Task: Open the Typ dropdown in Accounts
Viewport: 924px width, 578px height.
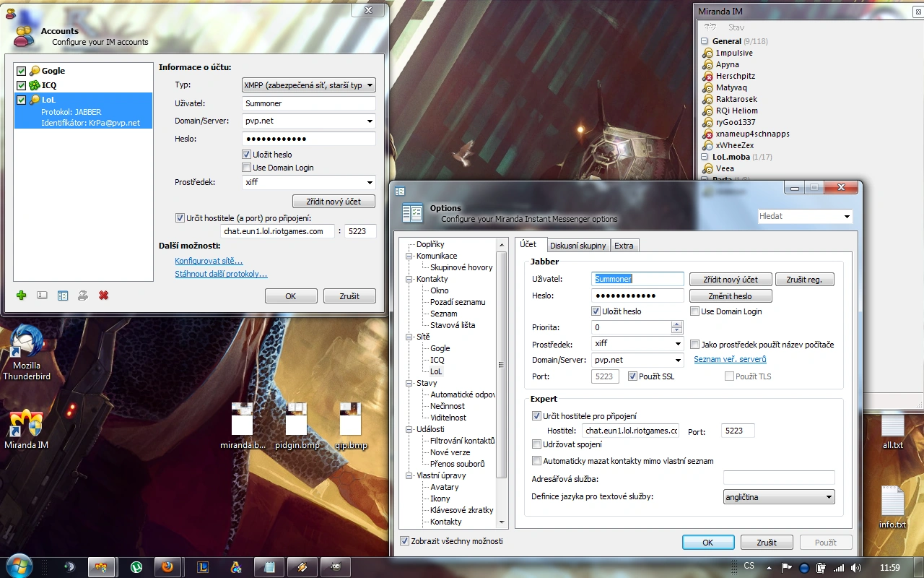Action: [x=309, y=85]
